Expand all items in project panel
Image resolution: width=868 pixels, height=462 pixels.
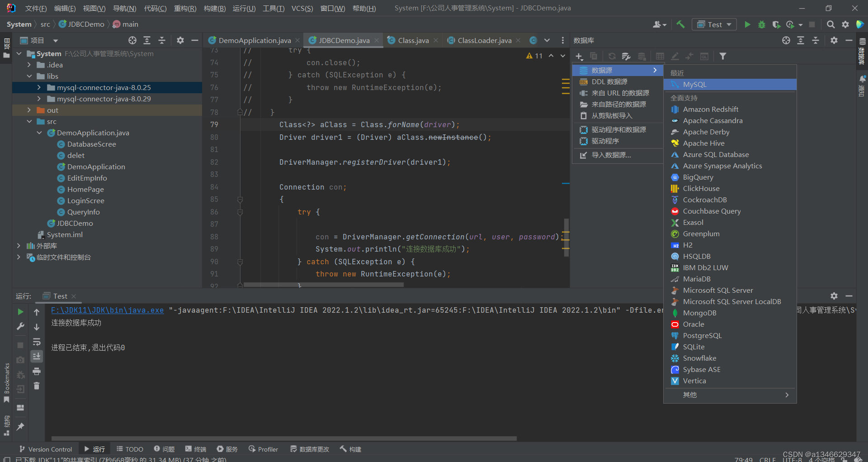click(x=147, y=40)
